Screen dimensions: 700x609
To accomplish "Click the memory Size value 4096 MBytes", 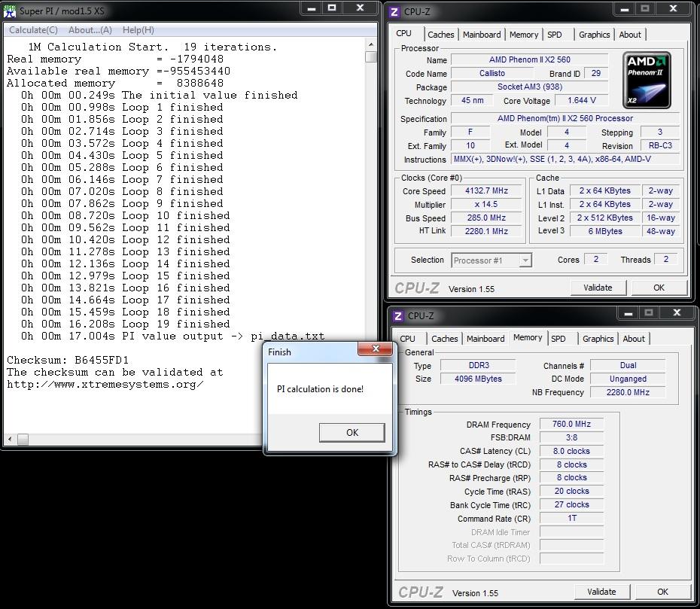I will point(478,379).
